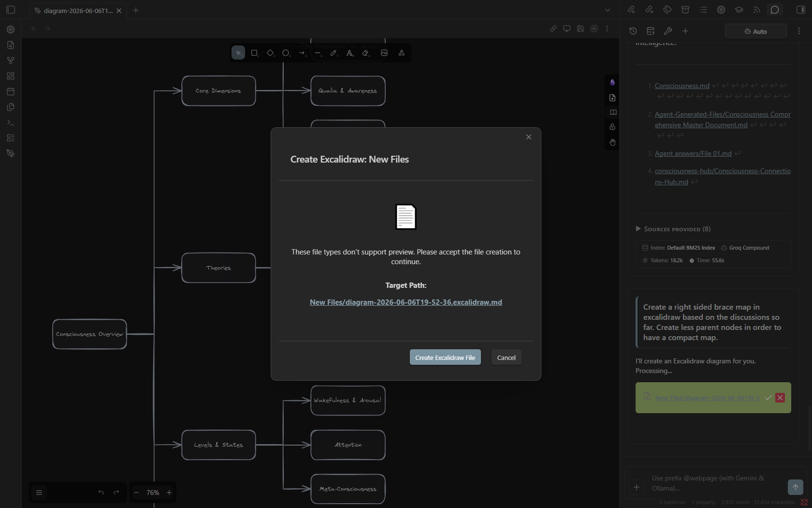The width and height of the screenshot is (812, 508).
Task: Open Consciousness Comprehensive Master Document link
Action: click(x=723, y=120)
